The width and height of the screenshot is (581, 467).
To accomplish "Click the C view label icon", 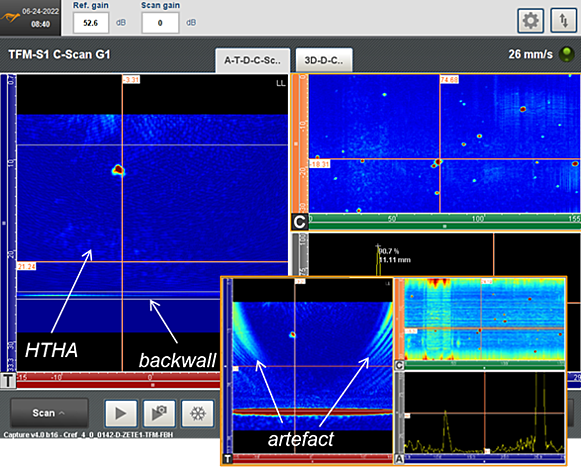I will [x=299, y=222].
